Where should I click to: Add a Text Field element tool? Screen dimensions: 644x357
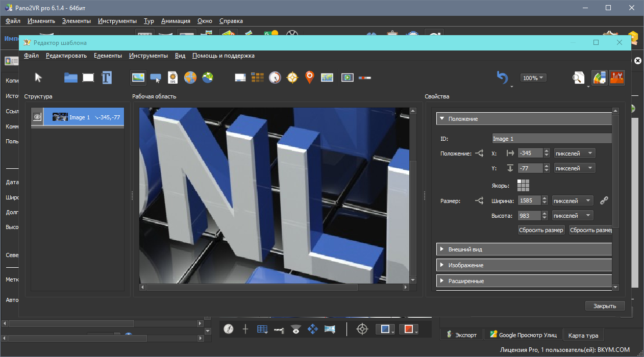tap(106, 78)
